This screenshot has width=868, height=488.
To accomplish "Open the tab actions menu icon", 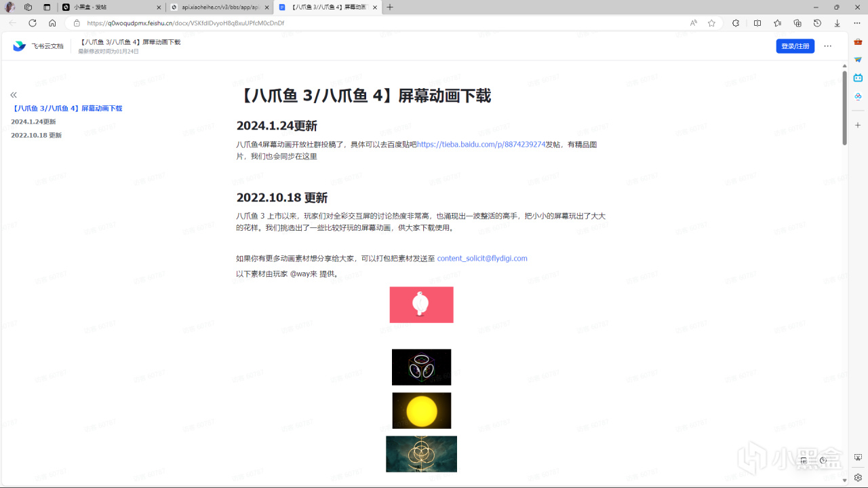I will coord(47,7).
